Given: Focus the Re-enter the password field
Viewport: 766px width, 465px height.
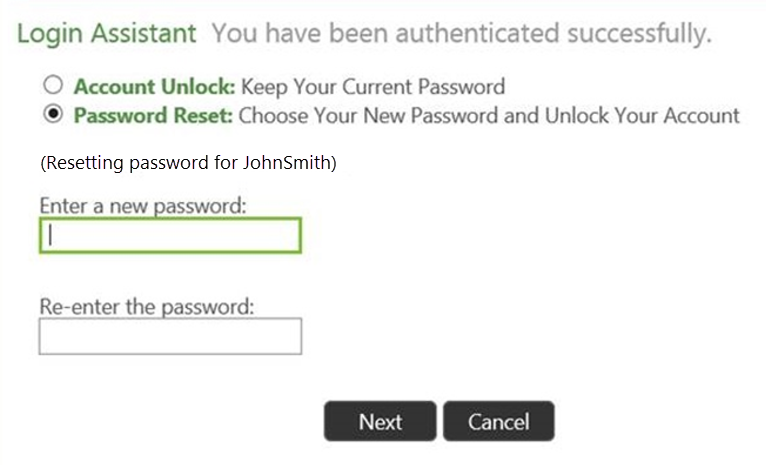Looking at the screenshot, I should (x=170, y=337).
